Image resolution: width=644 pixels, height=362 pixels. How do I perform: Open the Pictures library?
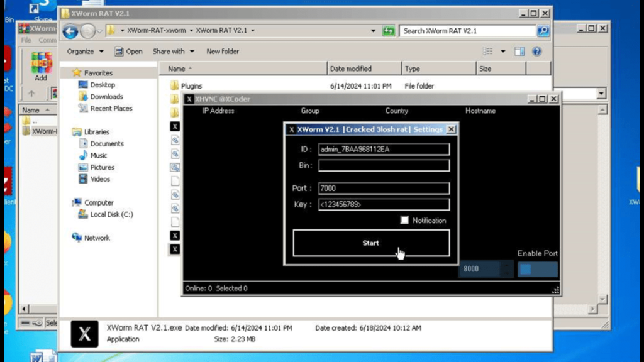tap(103, 167)
